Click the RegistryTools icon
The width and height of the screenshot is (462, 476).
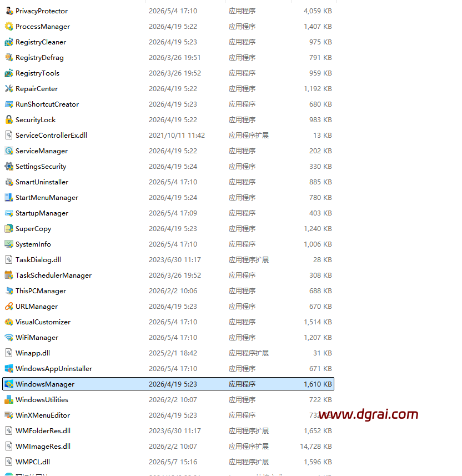tap(9, 73)
